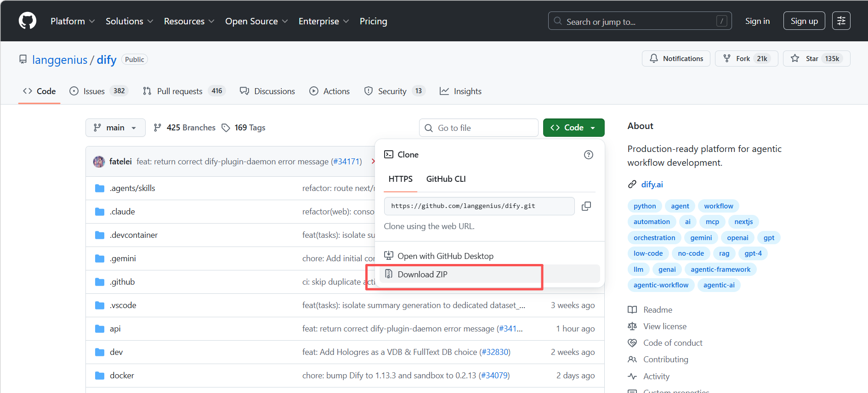
Task: Click the Readme book icon
Action: coord(632,310)
